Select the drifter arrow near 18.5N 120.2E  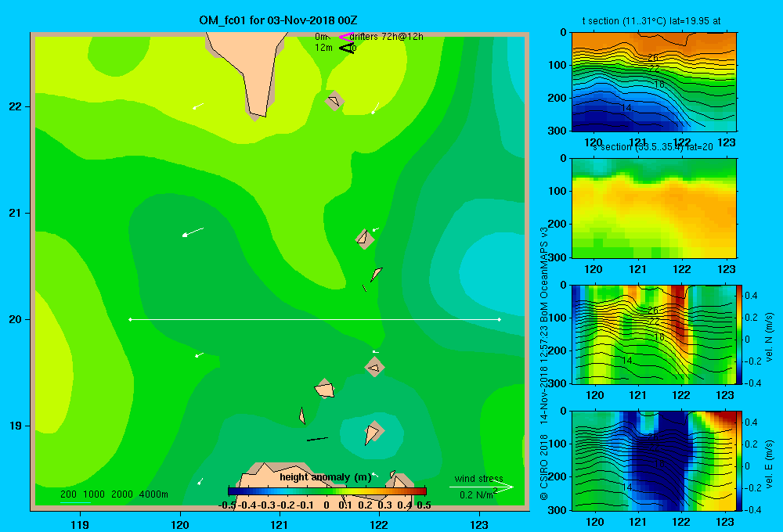coord(200,481)
